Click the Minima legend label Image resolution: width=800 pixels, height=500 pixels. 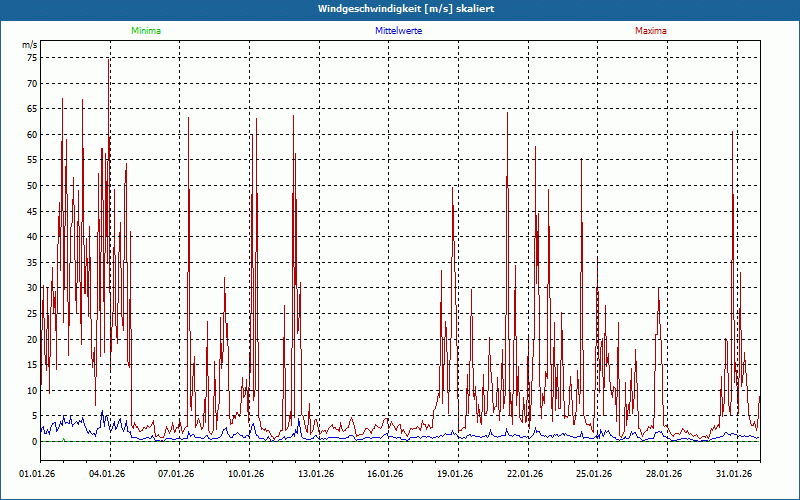146,31
